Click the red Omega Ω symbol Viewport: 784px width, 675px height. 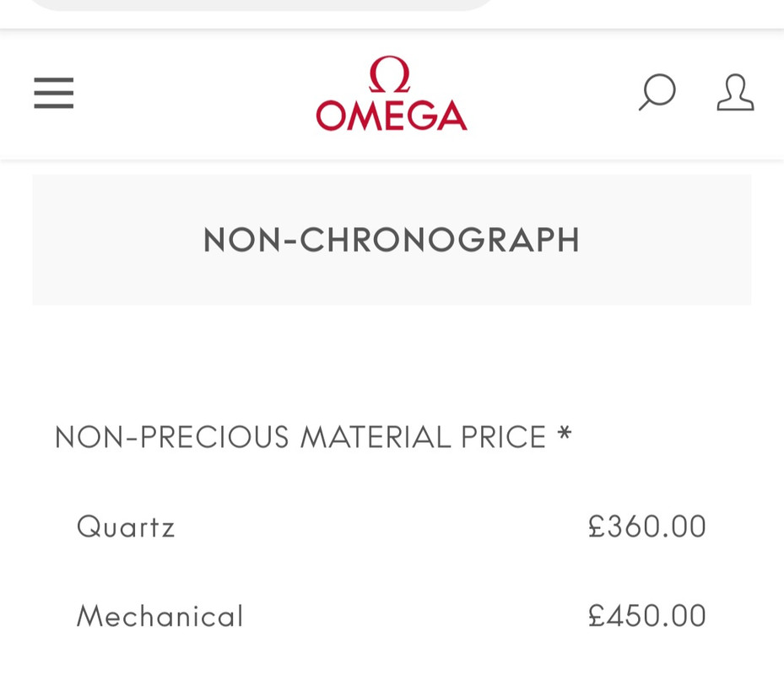[x=390, y=74]
